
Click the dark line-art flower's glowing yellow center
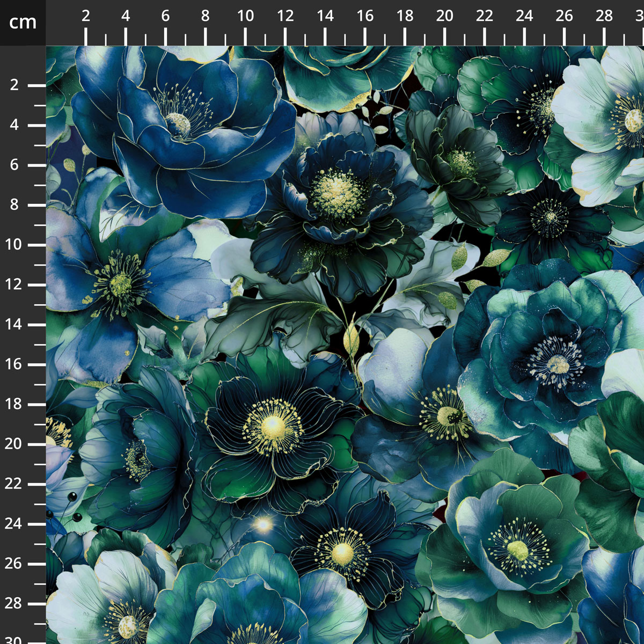point(273,427)
